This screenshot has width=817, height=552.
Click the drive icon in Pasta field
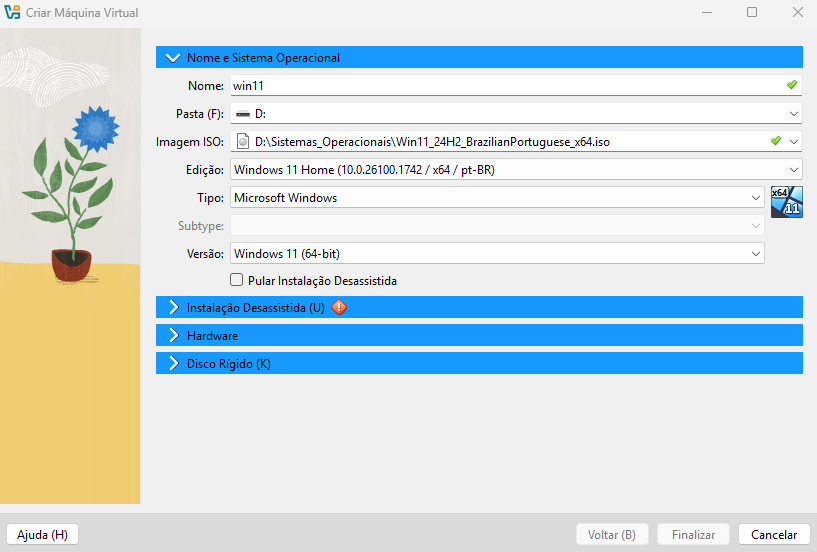pos(242,114)
